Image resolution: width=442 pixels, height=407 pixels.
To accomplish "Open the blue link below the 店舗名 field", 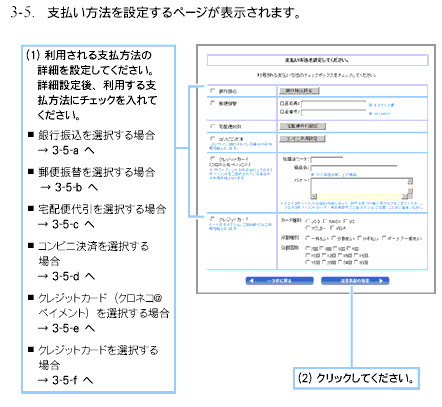I will click(334, 174).
